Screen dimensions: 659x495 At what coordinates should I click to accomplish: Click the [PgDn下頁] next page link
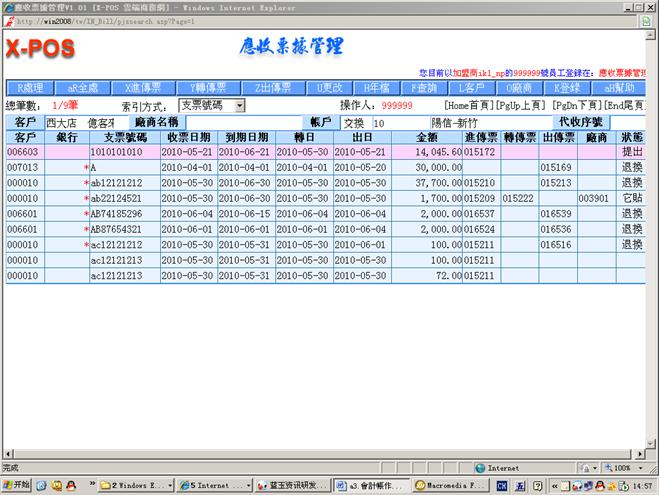[x=577, y=105]
